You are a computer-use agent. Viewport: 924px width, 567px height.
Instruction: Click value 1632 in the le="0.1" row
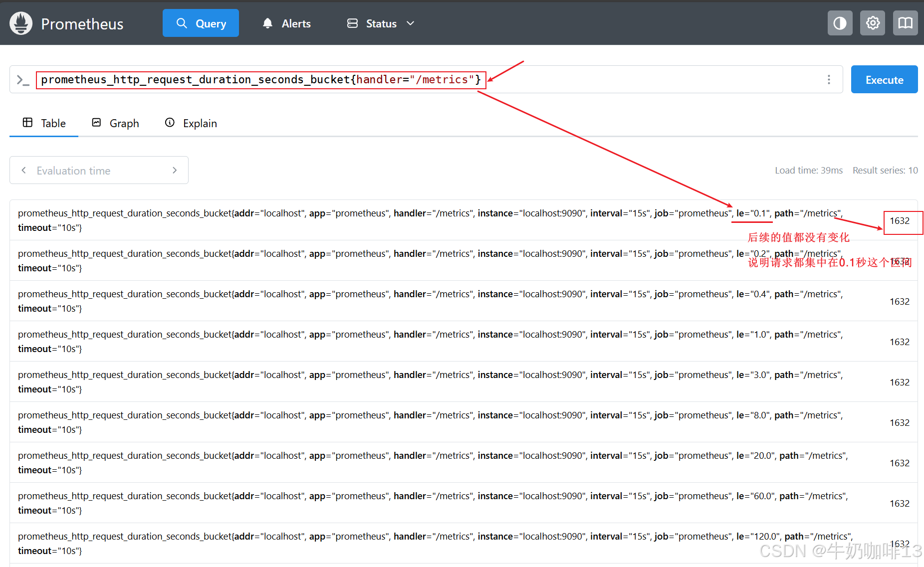pyautogui.click(x=900, y=221)
